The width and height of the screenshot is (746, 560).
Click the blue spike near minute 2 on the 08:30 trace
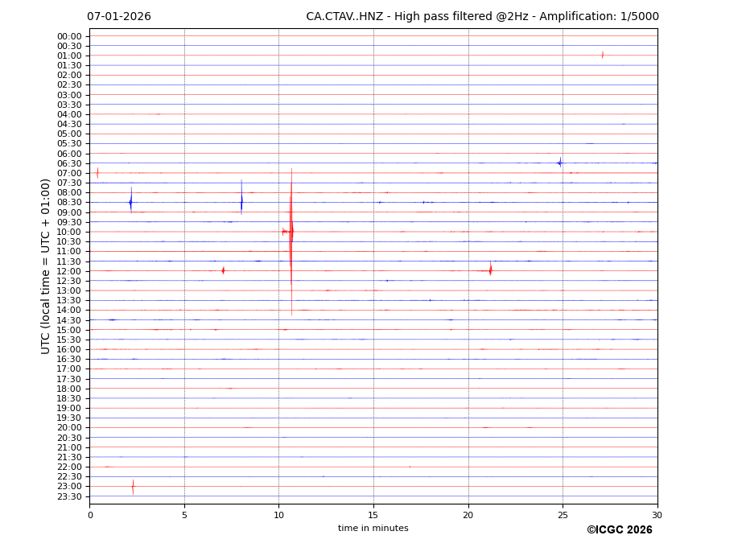tap(131, 202)
